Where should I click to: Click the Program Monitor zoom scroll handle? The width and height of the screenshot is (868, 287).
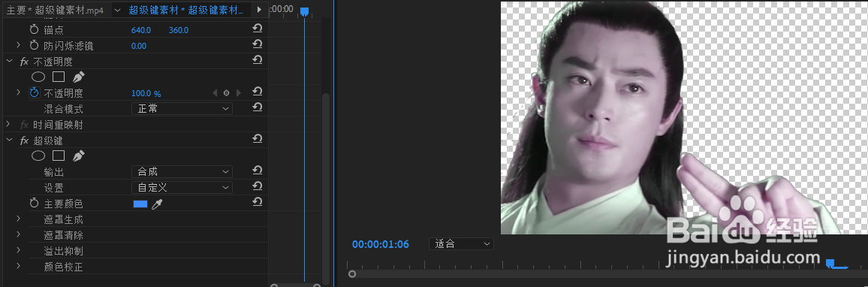(352, 274)
